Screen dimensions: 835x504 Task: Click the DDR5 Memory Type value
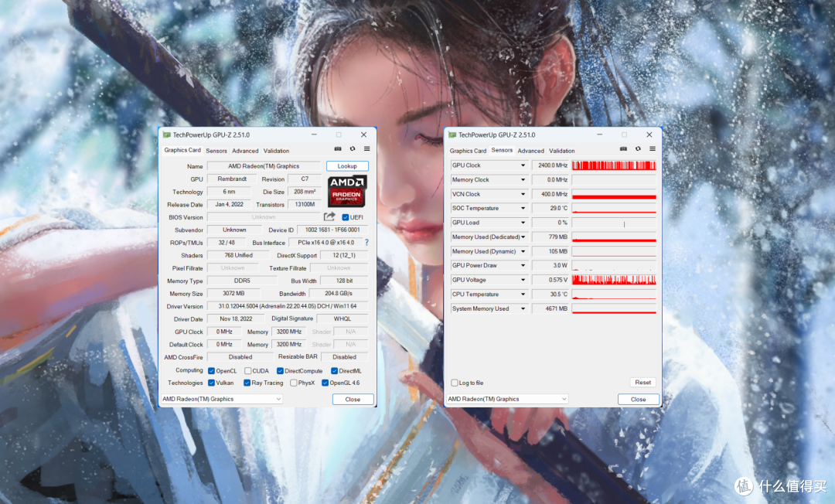pyautogui.click(x=242, y=281)
